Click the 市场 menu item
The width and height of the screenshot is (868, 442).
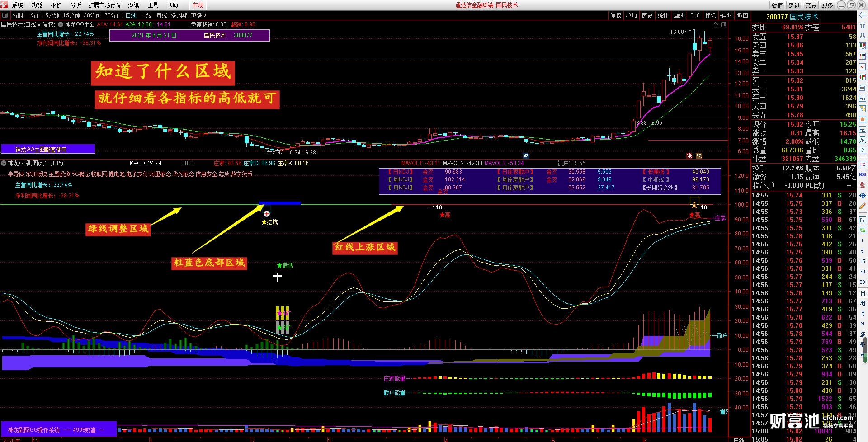click(x=198, y=5)
